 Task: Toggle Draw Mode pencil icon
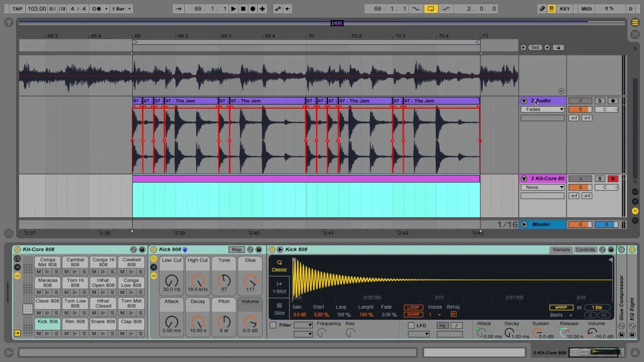point(542,9)
